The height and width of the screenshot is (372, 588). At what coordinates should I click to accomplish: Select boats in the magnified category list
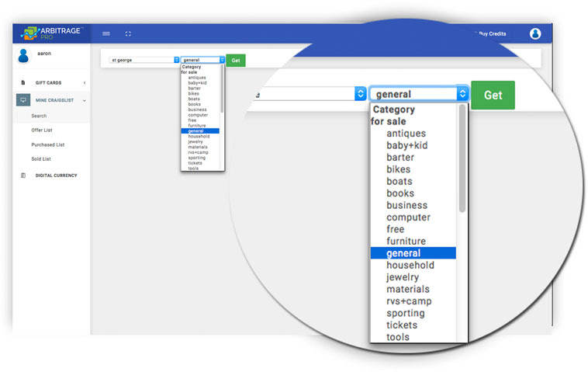[x=399, y=182]
